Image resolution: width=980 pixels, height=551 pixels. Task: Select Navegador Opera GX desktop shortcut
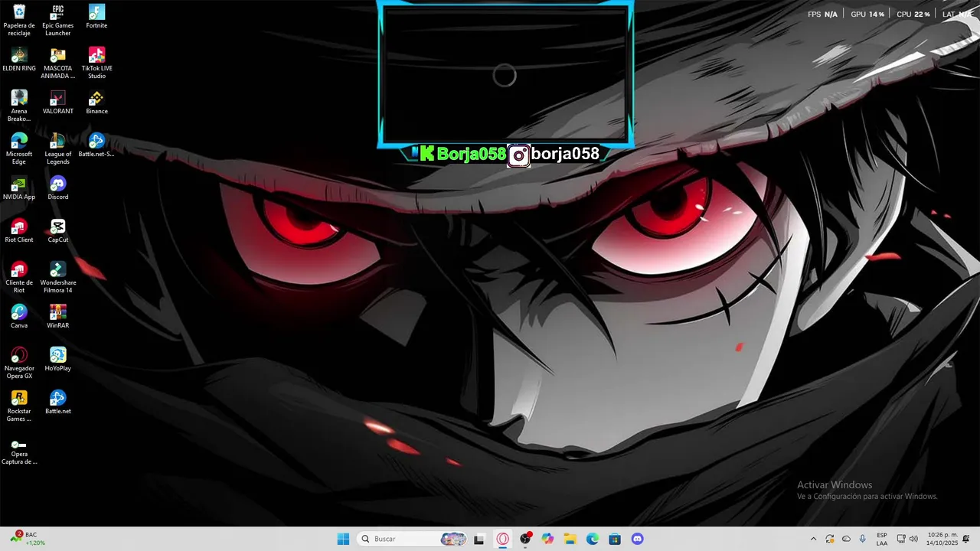pyautogui.click(x=19, y=363)
